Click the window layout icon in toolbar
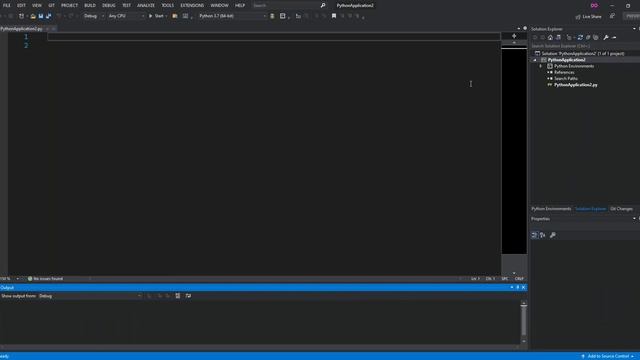 coord(282,16)
